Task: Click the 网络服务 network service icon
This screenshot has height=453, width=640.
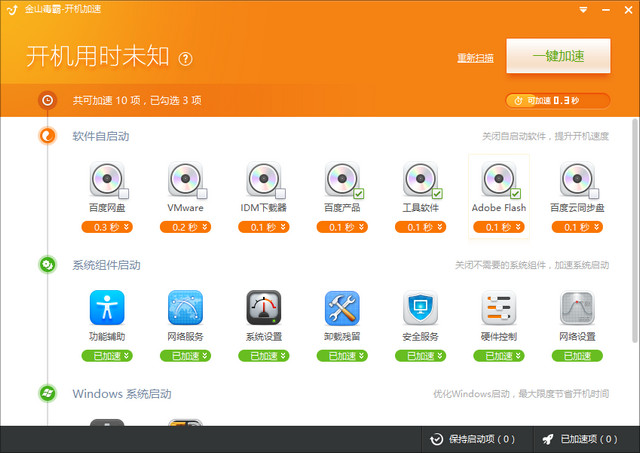Action: click(x=185, y=308)
